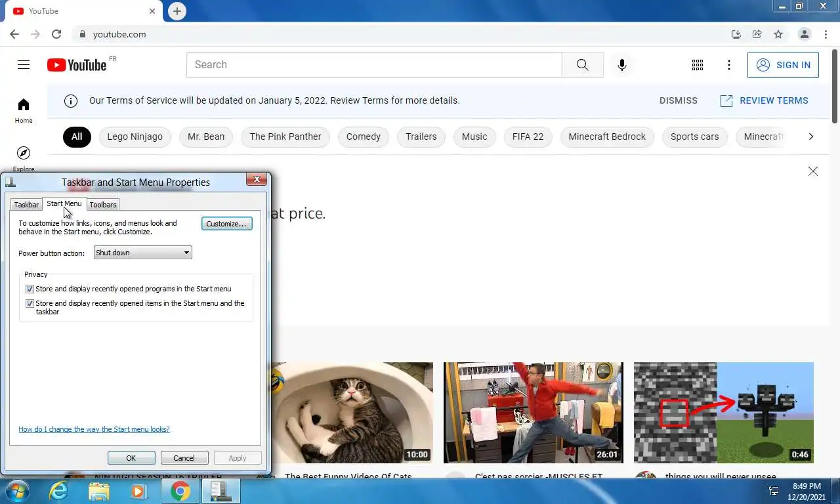
Task: Open the Windows Start button
Action: click(16, 491)
